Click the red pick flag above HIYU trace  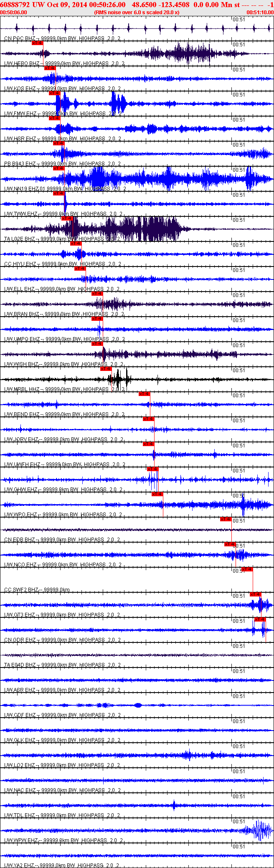(x=76, y=244)
